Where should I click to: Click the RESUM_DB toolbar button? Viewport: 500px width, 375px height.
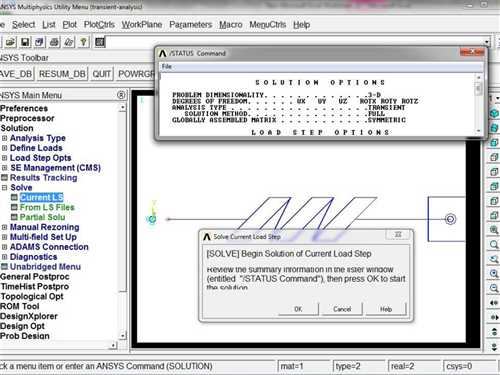[62, 74]
